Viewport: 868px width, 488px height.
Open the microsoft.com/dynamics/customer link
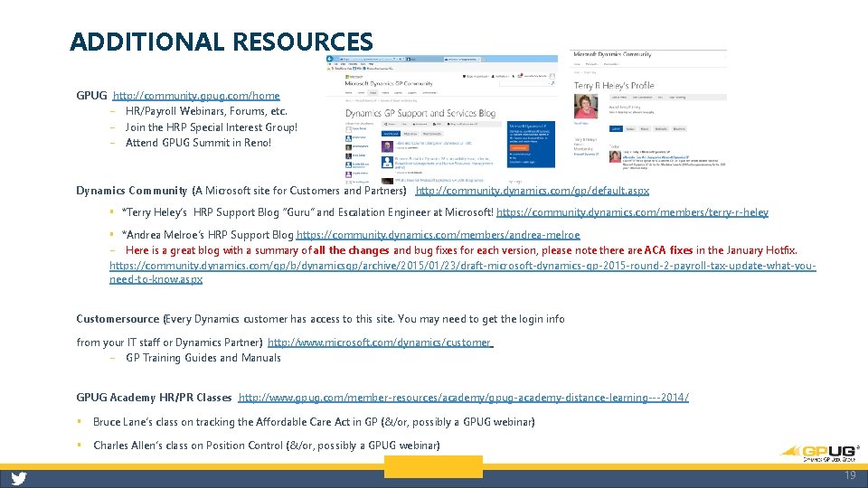(x=381, y=343)
